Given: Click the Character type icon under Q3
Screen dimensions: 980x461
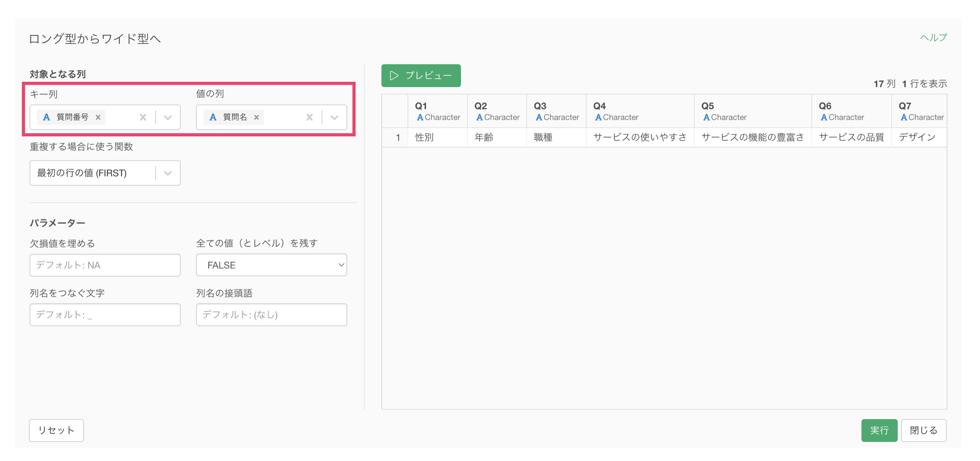Looking at the screenshot, I should pos(539,117).
